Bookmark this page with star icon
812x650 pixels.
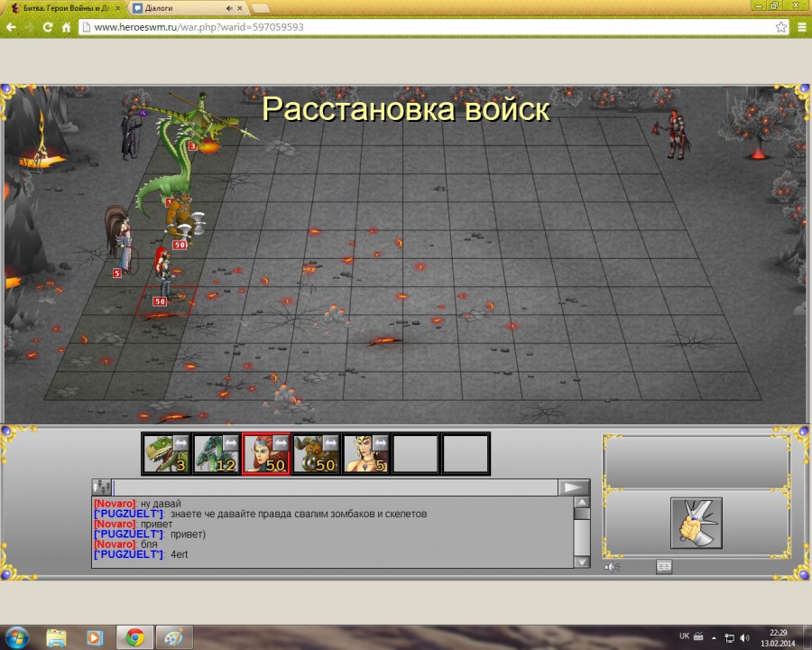(x=781, y=27)
